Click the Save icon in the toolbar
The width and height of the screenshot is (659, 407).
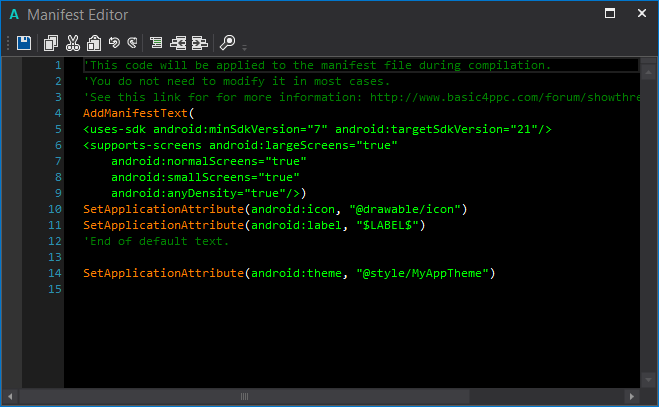point(24,43)
